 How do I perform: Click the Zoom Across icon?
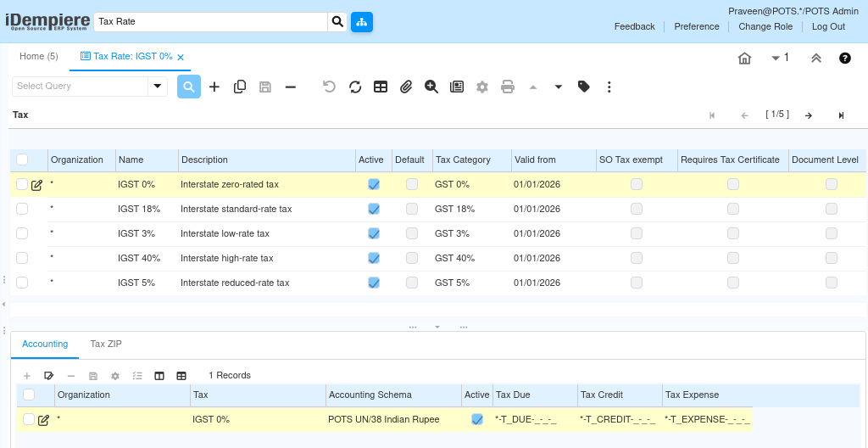431,87
